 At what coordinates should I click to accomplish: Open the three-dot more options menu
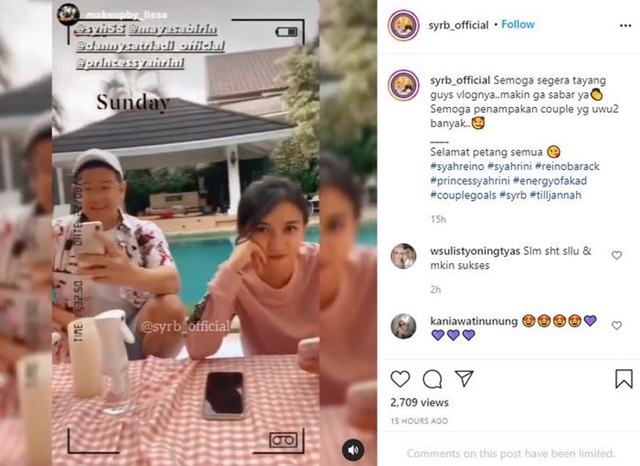625,26
